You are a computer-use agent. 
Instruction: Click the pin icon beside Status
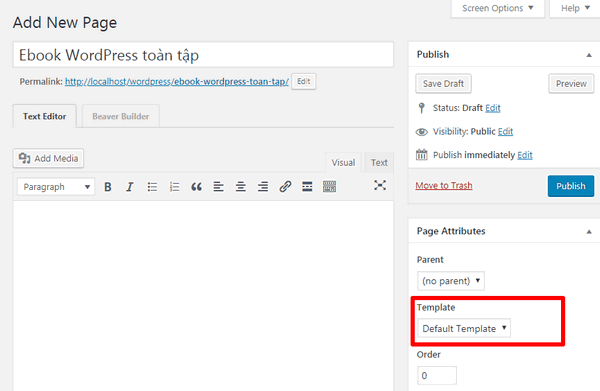422,108
